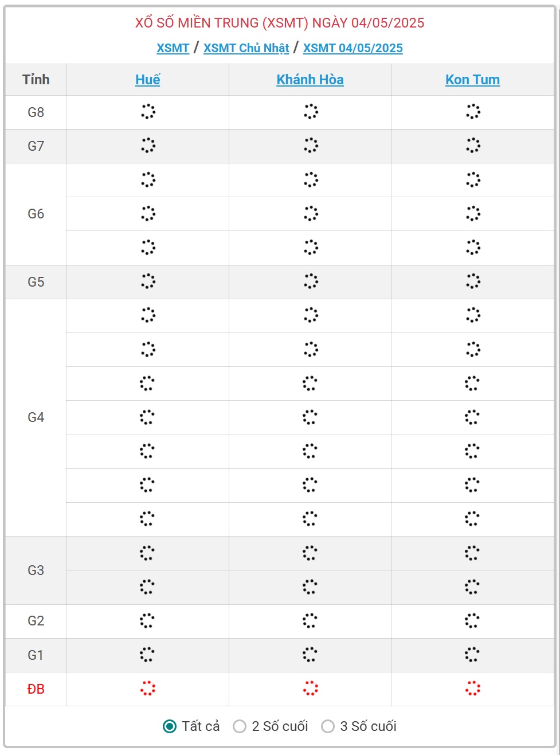Open the Khánh Hòa province results link
560x755 pixels.
[310, 80]
